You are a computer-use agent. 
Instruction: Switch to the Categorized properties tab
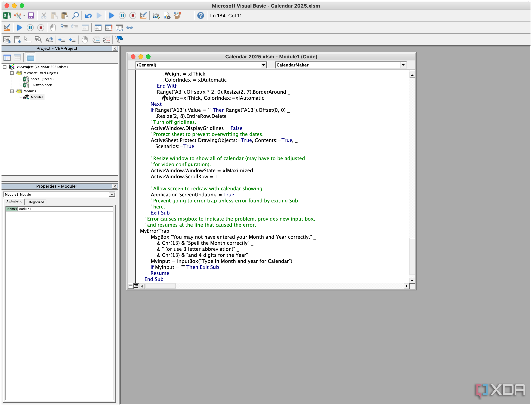35,202
